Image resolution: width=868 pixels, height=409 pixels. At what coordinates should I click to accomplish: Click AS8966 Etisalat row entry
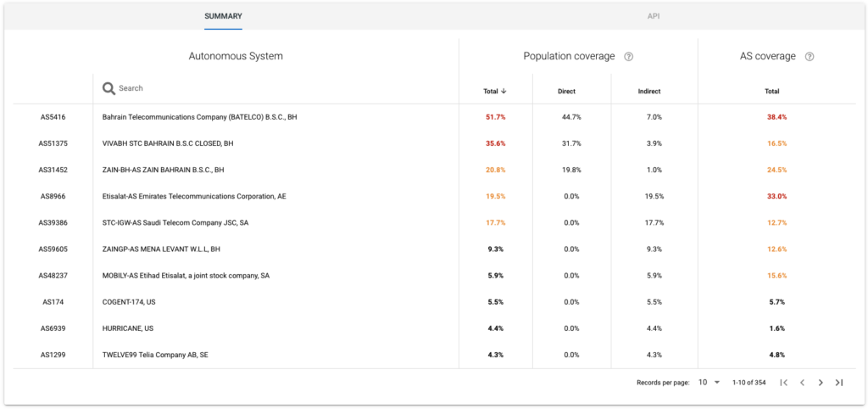coord(194,196)
